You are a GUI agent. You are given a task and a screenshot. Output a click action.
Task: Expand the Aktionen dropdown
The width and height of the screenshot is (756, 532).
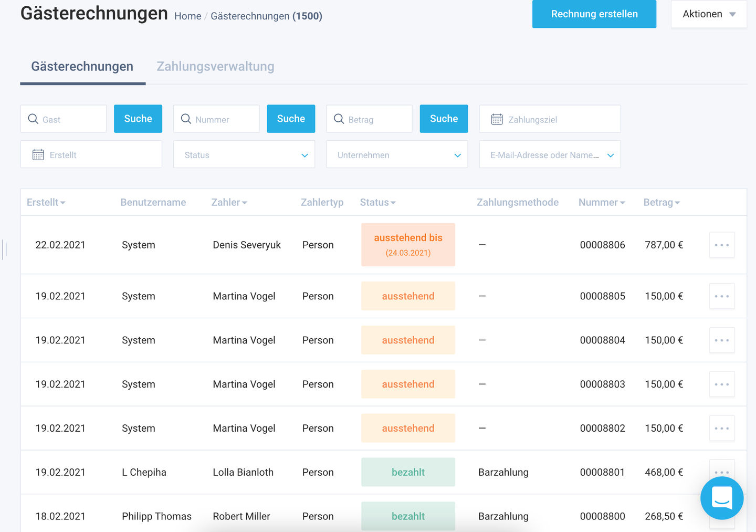[x=709, y=14]
